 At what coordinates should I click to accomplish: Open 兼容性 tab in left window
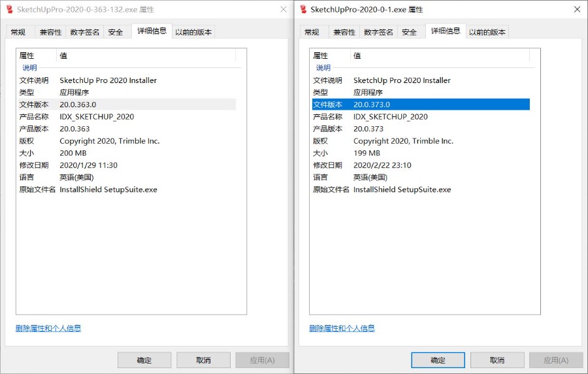tap(50, 32)
